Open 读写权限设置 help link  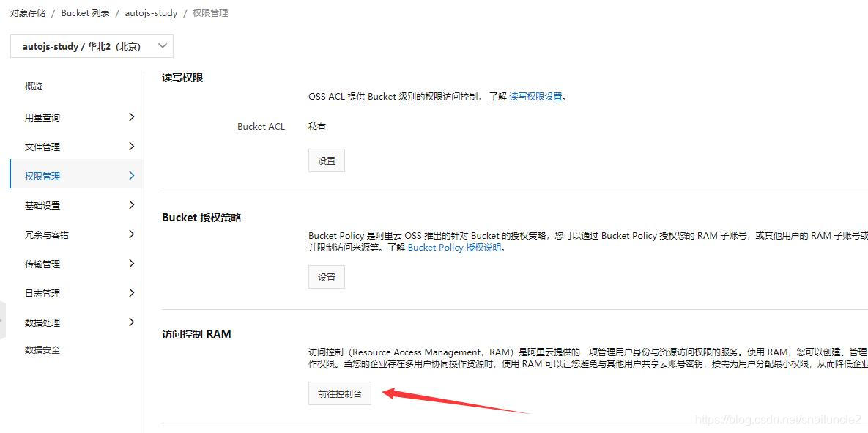[x=535, y=97]
